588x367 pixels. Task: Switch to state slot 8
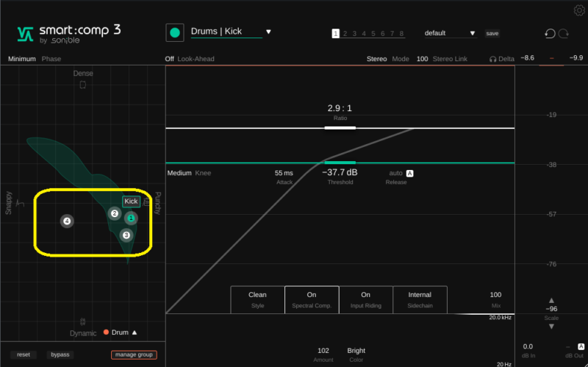(x=402, y=33)
